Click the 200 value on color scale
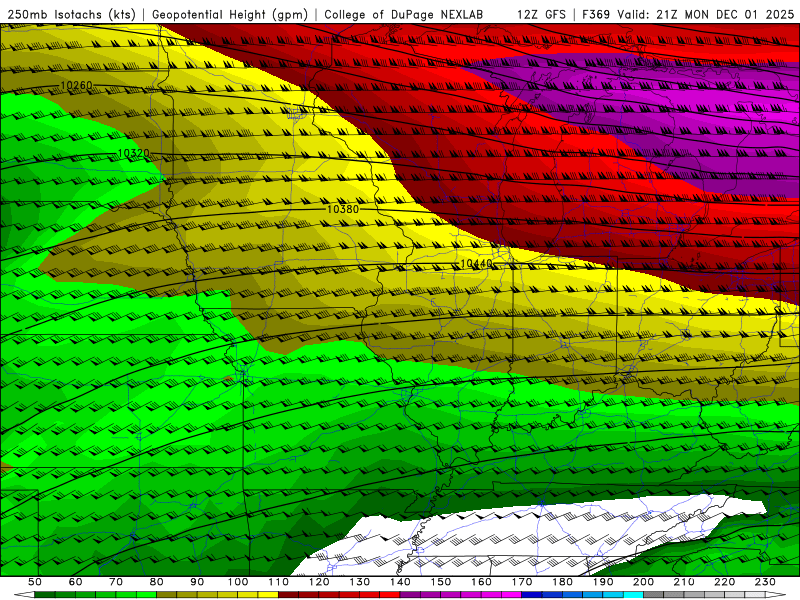 click(x=644, y=582)
